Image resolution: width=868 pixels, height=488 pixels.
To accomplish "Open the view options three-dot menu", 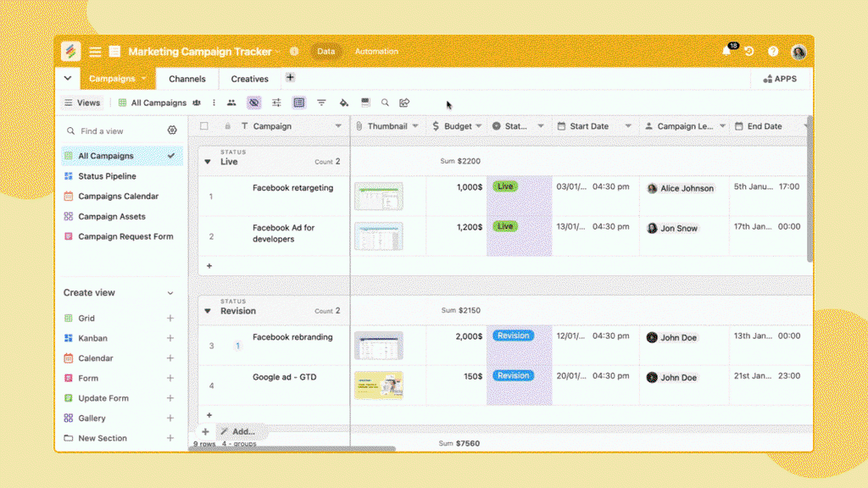I will pyautogui.click(x=214, y=103).
